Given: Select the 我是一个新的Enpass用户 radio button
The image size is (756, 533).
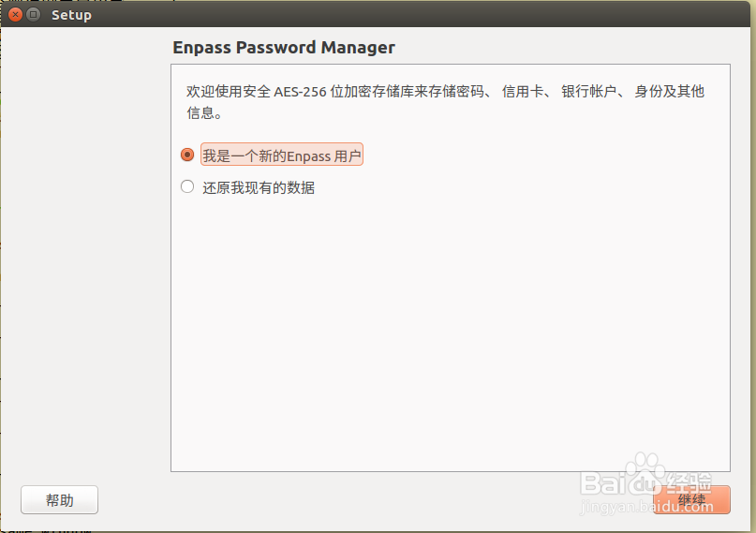Looking at the screenshot, I should click(x=187, y=155).
